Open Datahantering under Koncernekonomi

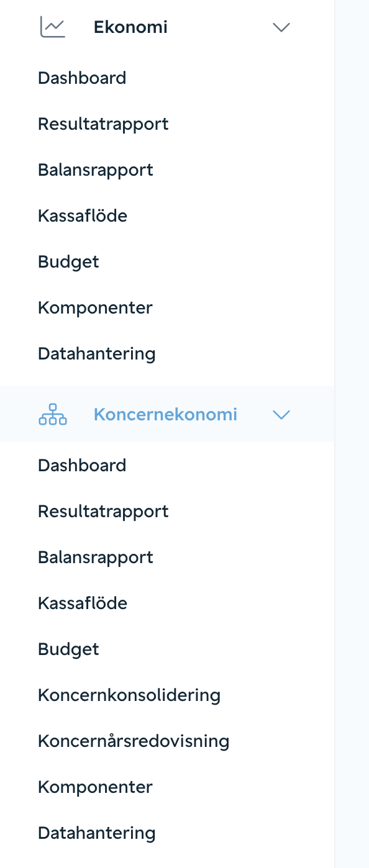(97, 833)
